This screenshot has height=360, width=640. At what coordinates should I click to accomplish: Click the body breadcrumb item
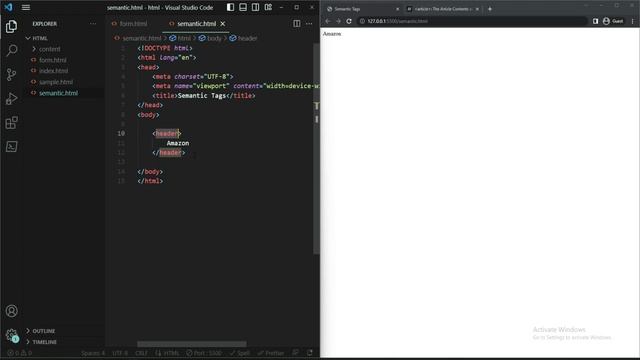click(210, 38)
